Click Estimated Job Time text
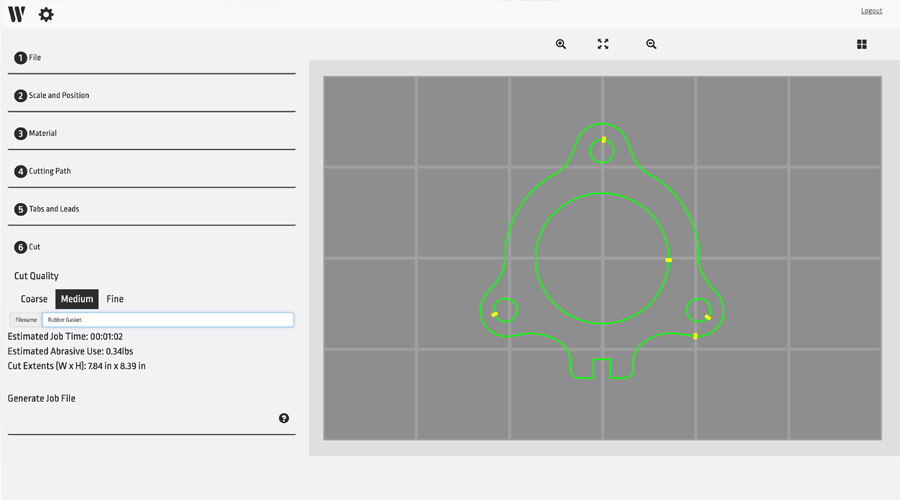The width and height of the screenshot is (900, 500). click(x=65, y=337)
